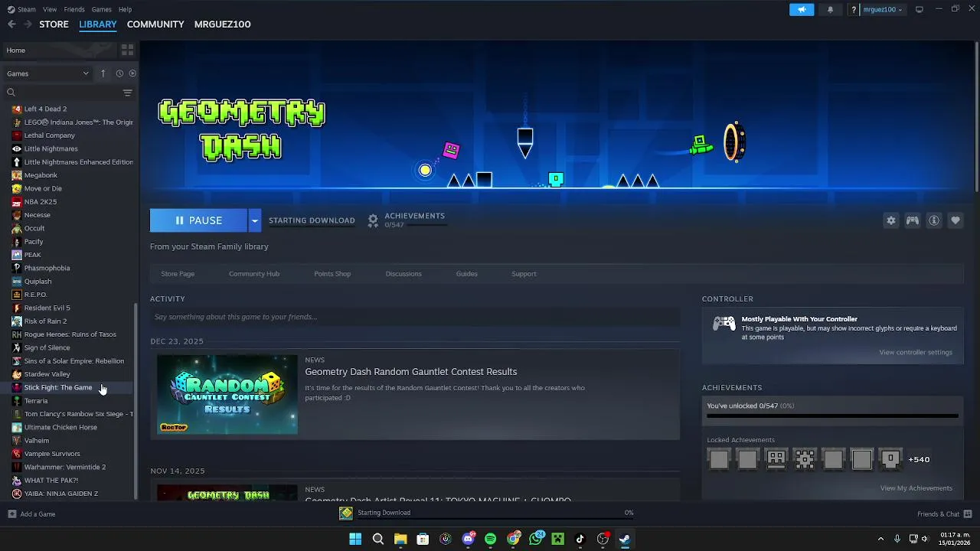The height and width of the screenshot is (551, 980).
Task: Open the mrguez100 account dropdown
Action: pyautogui.click(x=883, y=9)
